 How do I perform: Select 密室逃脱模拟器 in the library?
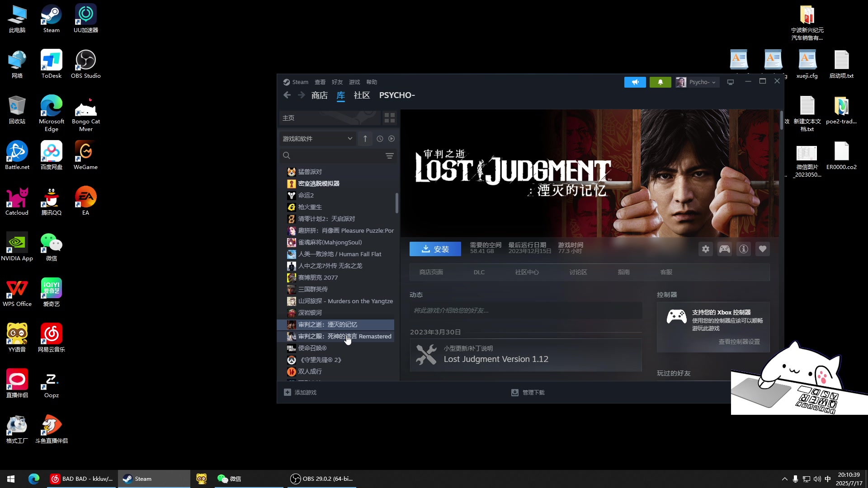335,183
